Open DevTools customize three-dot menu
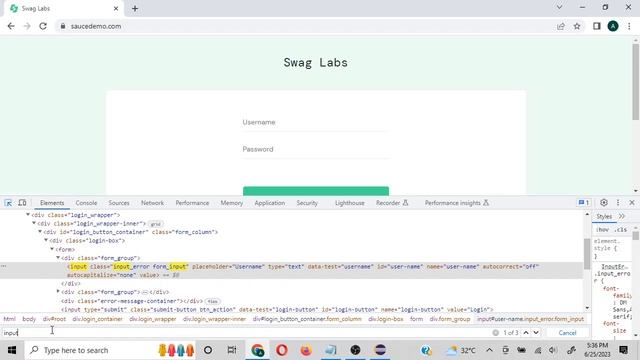 click(618, 203)
